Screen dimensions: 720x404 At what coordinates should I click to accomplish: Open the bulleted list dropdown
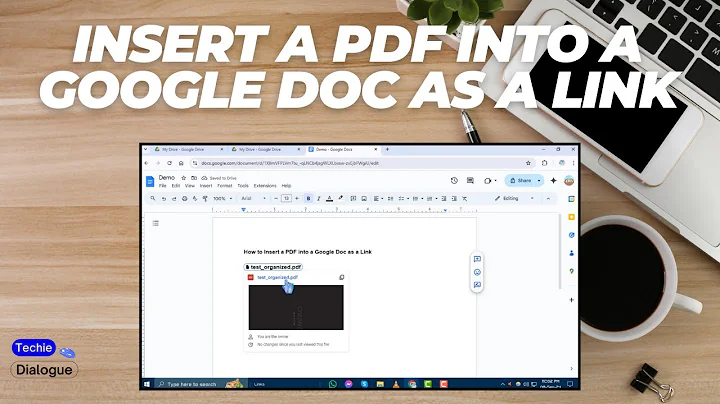(x=417, y=198)
